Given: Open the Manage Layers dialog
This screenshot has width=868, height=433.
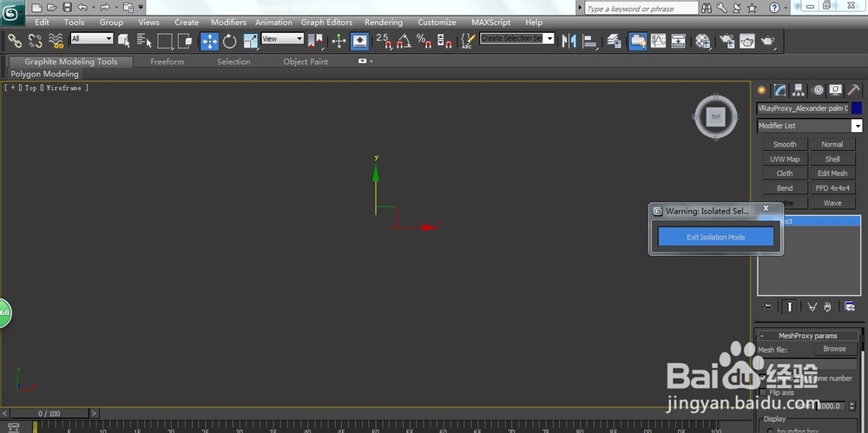Looking at the screenshot, I should point(614,41).
